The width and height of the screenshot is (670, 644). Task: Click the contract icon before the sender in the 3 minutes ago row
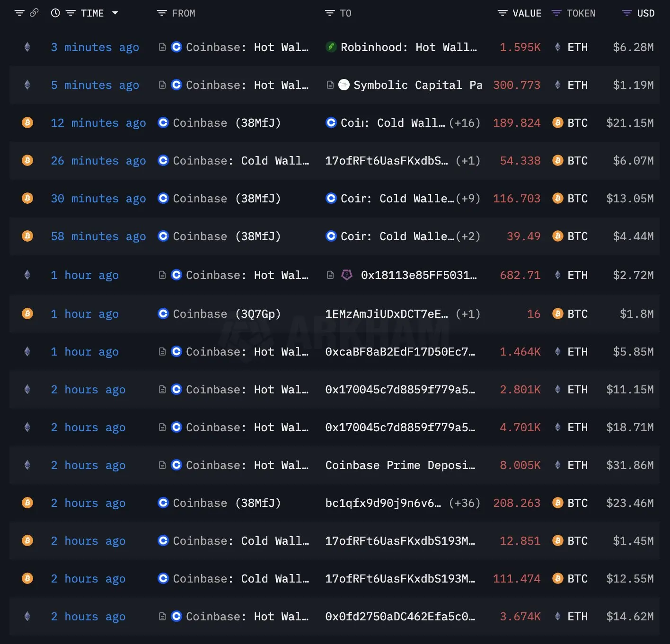162,47
